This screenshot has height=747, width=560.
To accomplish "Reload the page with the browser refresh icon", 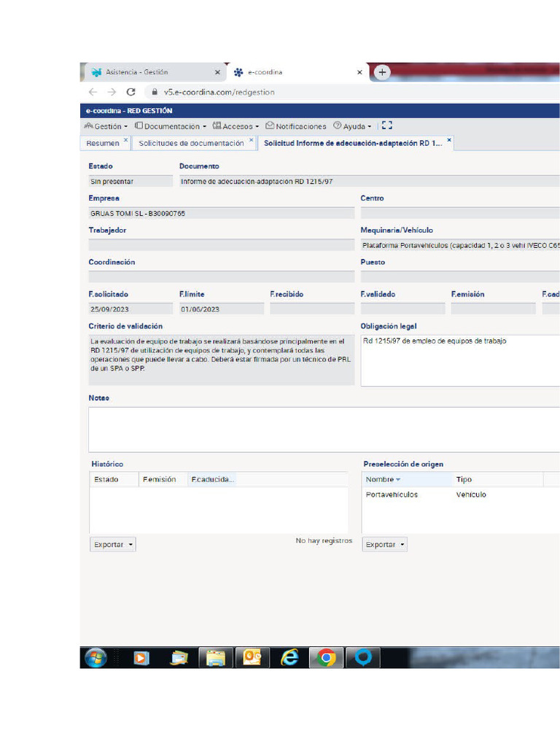I will click(131, 92).
